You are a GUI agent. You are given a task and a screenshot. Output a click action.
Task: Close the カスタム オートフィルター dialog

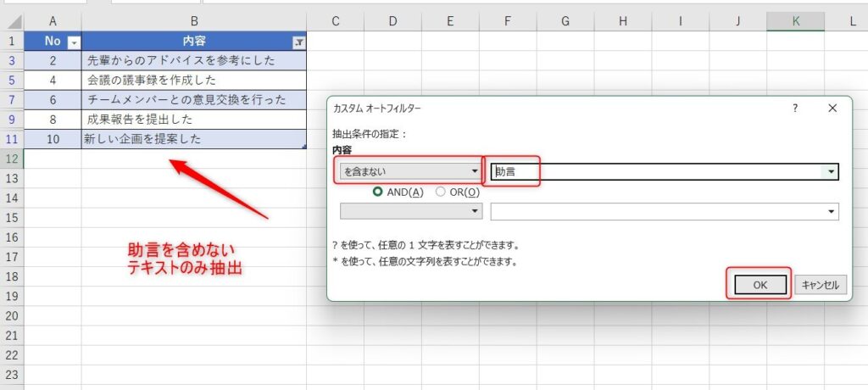click(x=832, y=109)
